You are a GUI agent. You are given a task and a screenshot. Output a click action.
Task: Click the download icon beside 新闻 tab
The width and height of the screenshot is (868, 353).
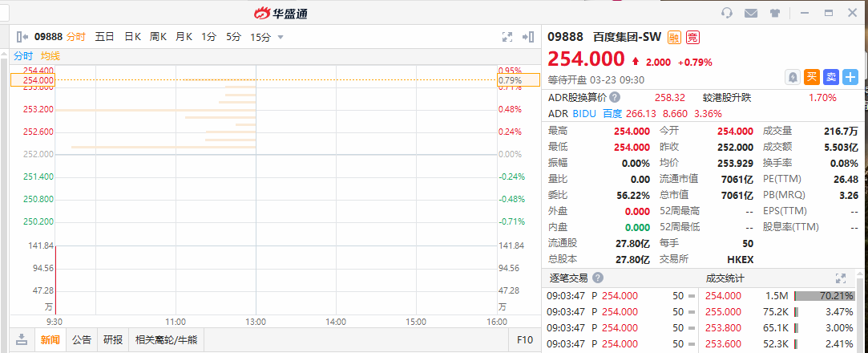tap(22, 340)
